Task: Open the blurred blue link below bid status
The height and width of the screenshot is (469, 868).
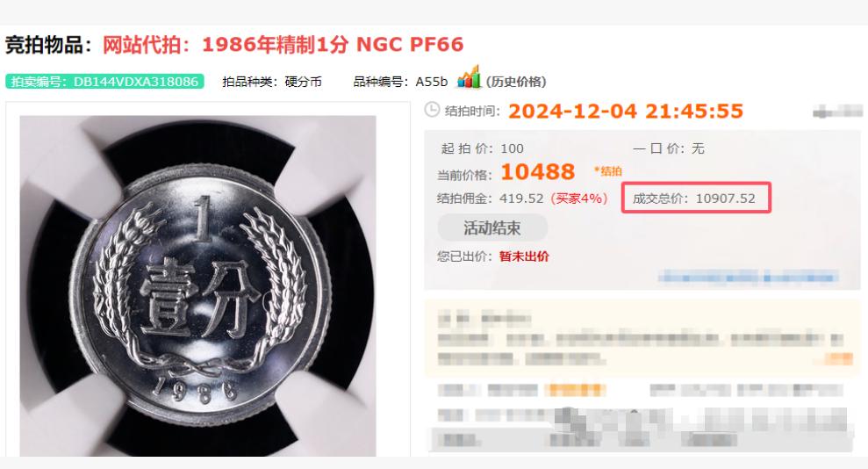Action: pyautogui.click(x=748, y=277)
